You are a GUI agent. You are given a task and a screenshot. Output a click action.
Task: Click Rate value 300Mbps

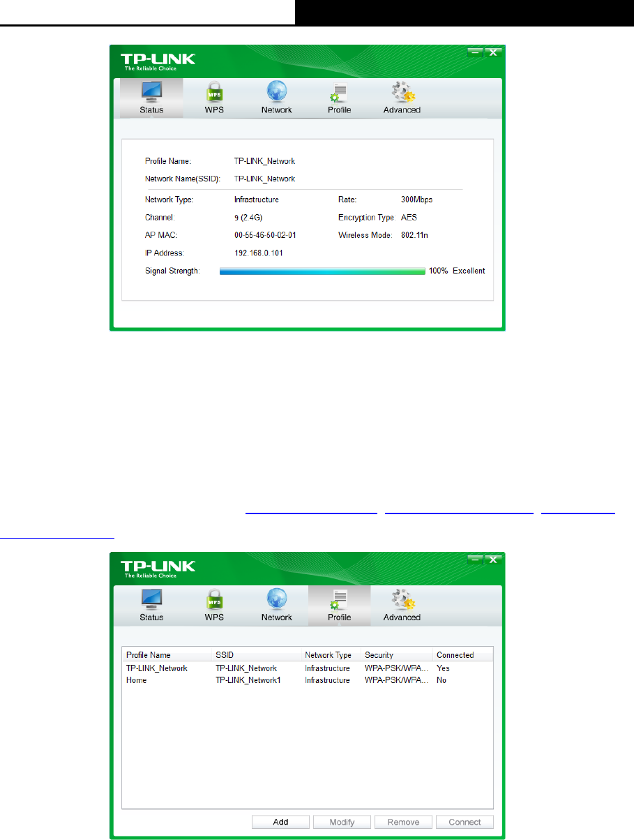coord(417,200)
